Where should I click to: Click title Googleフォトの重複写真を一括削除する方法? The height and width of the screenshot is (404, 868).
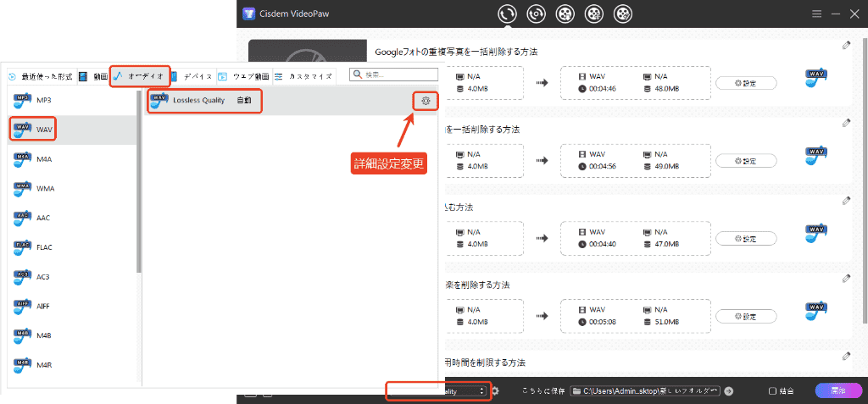(456, 52)
